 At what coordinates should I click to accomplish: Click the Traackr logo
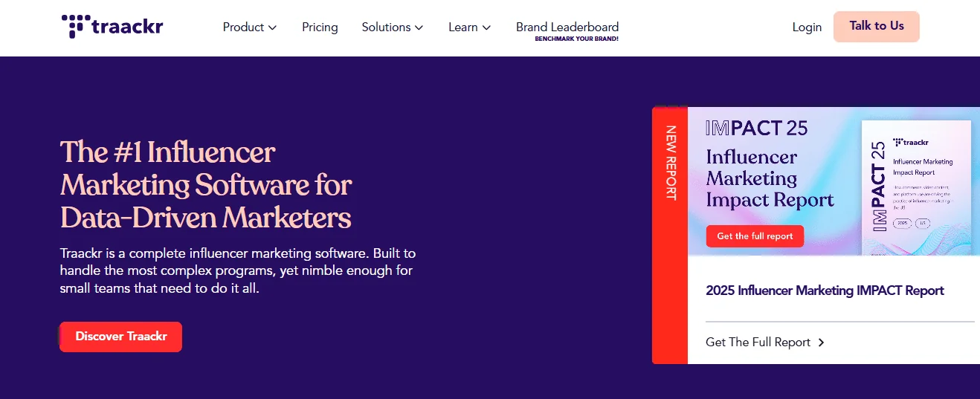click(112, 27)
